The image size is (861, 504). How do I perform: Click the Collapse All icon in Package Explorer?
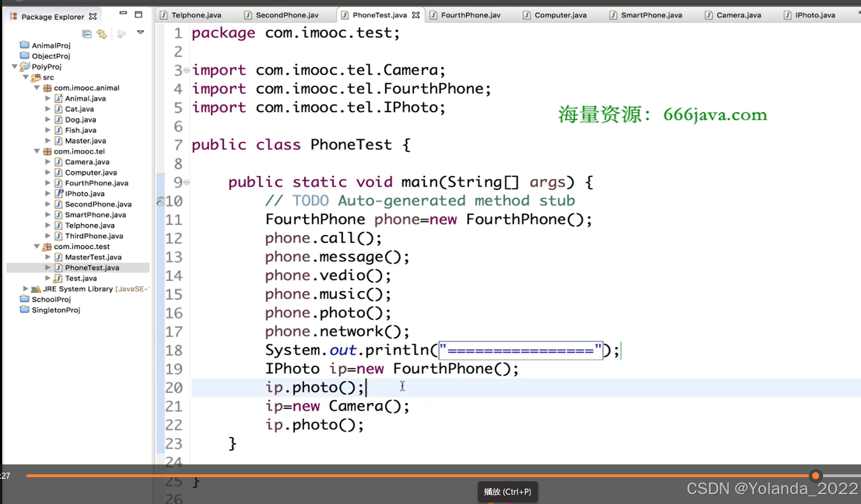coord(87,34)
